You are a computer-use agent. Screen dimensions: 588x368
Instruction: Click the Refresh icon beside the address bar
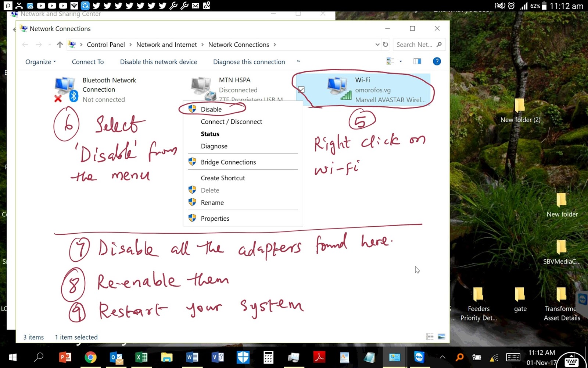point(385,44)
